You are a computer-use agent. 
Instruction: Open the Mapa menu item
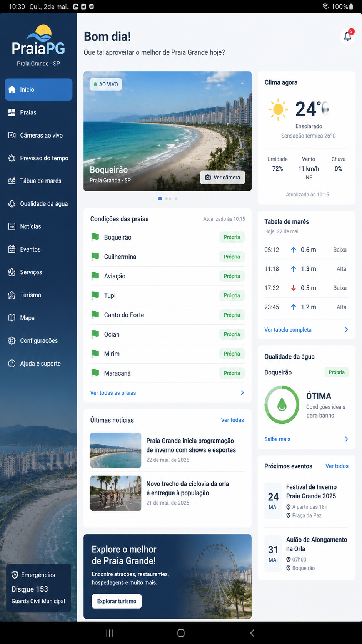pos(38,318)
